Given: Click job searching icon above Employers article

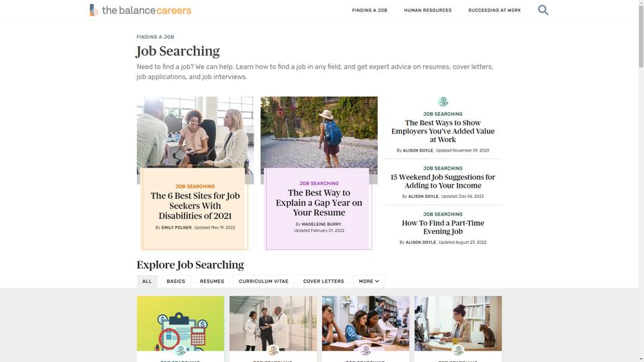Looking at the screenshot, I should pyautogui.click(x=443, y=101).
